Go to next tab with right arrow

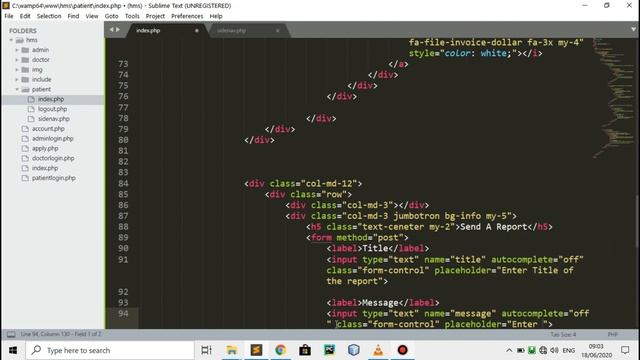point(118,29)
